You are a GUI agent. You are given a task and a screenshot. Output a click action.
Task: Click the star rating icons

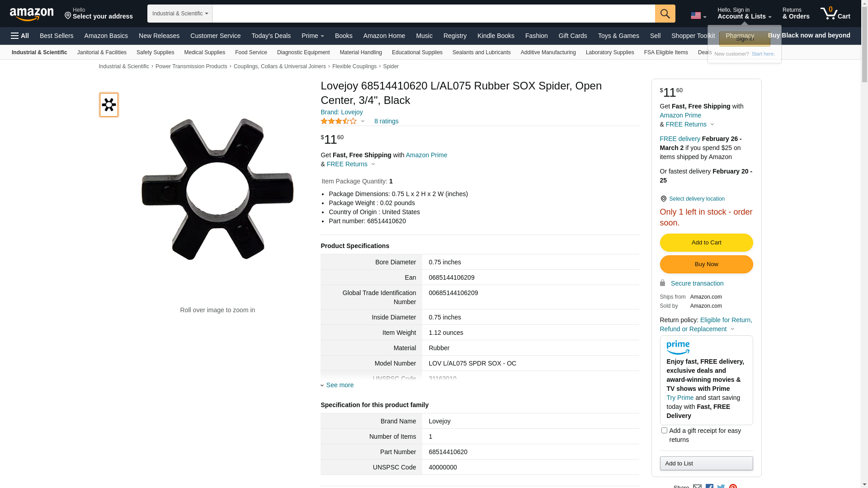pos(339,121)
